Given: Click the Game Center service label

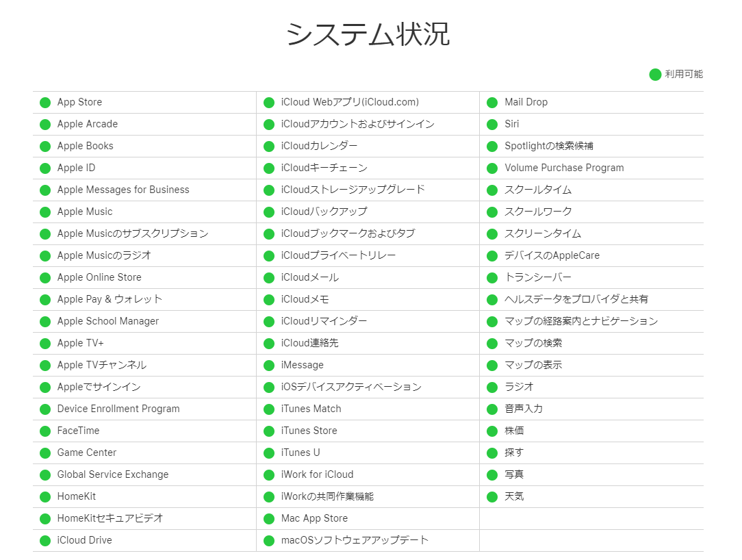Looking at the screenshot, I should coord(86,453).
